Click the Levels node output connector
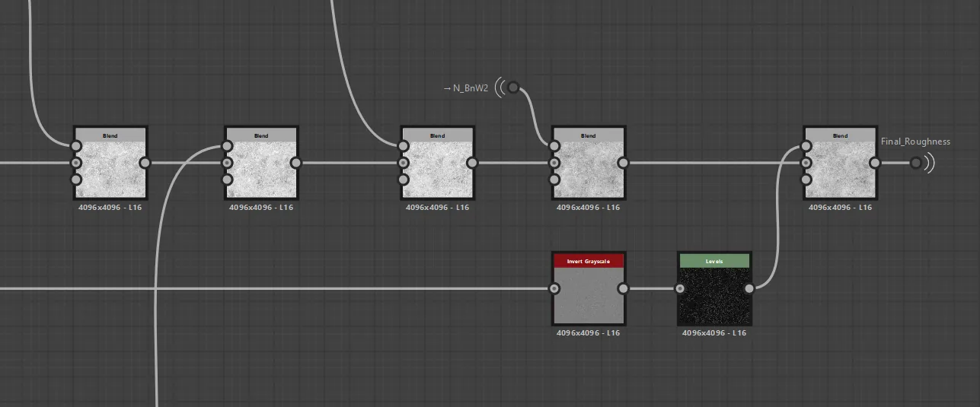Viewport: 980px width, 407px height. pyautogui.click(x=749, y=288)
